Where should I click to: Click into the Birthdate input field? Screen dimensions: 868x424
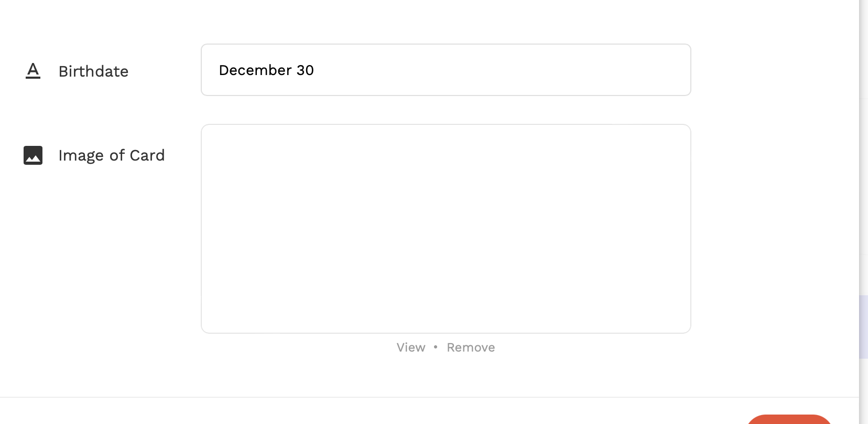pyautogui.click(x=446, y=70)
